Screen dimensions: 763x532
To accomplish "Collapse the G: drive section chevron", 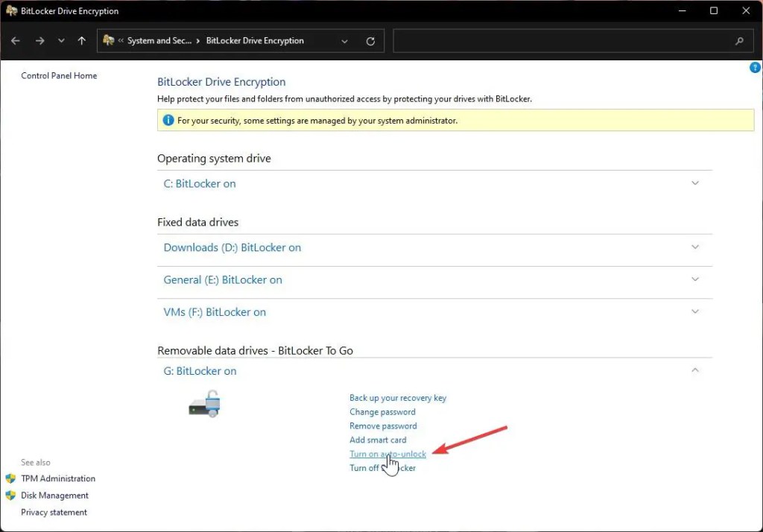I will (x=695, y=370).
